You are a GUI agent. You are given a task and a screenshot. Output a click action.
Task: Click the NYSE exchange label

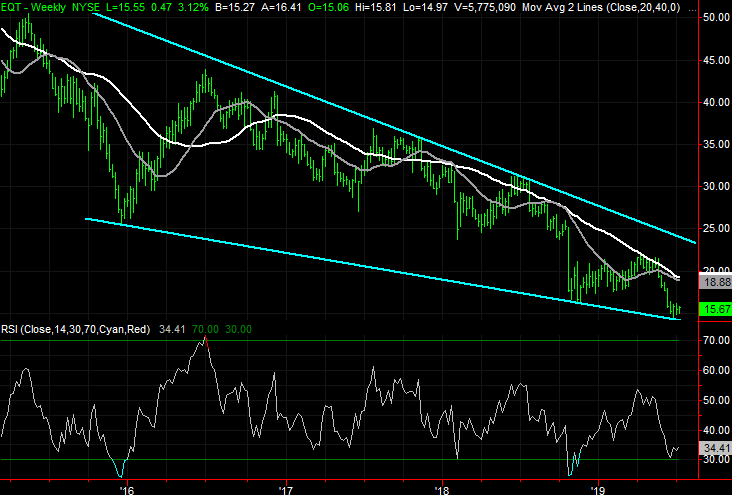pos(87,7)
